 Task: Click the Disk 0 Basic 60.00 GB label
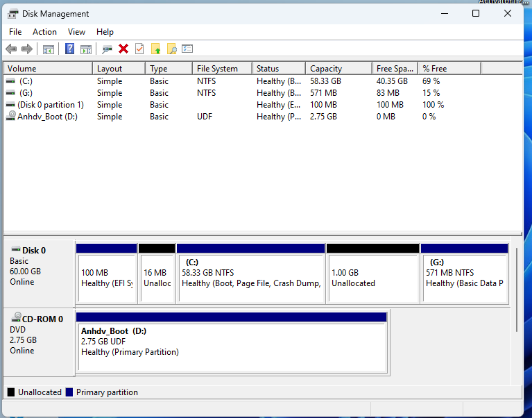click(39, 274)
